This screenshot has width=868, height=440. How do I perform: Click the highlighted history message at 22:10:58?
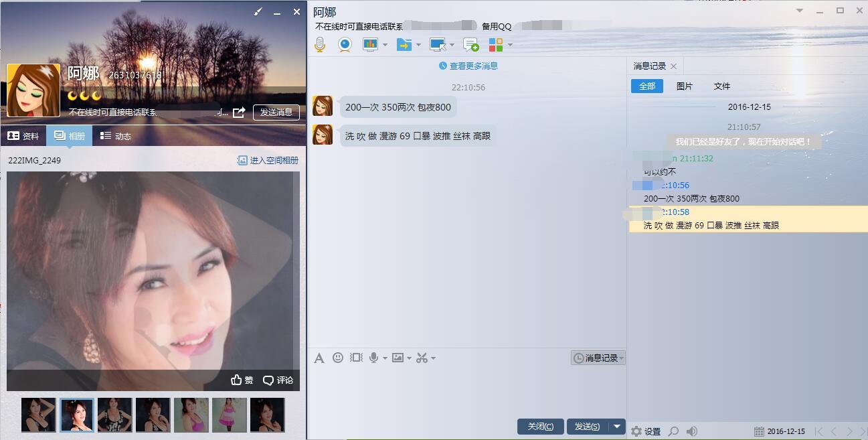748,219
